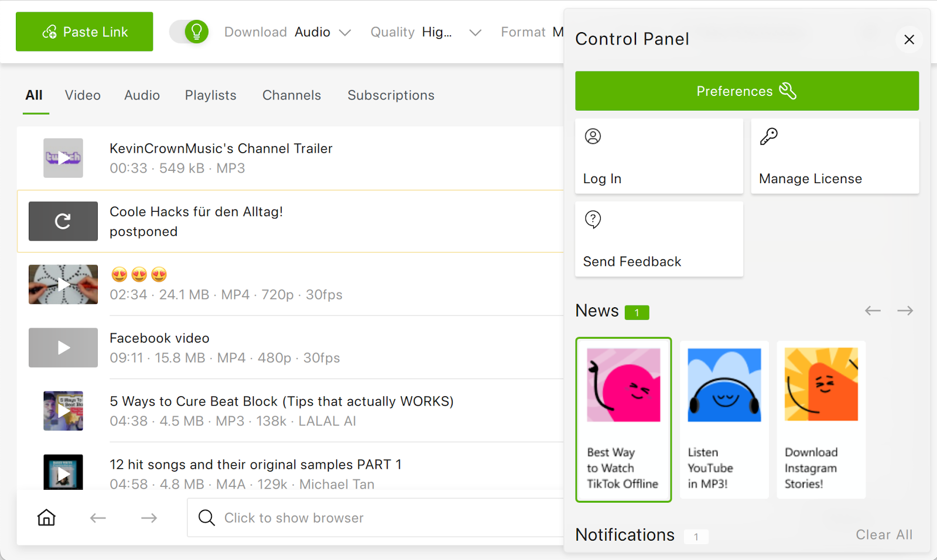
Task: Close the Control Panel
Action: click(909, 39)
